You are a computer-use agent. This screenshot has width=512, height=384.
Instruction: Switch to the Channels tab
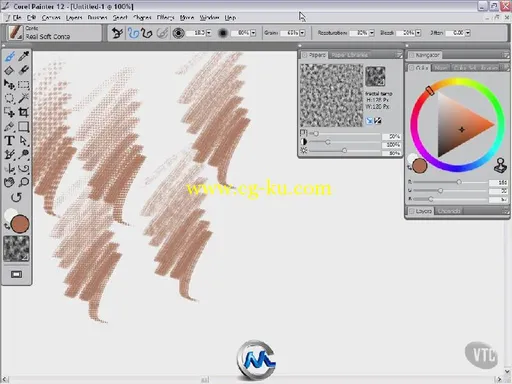point(449,211)
